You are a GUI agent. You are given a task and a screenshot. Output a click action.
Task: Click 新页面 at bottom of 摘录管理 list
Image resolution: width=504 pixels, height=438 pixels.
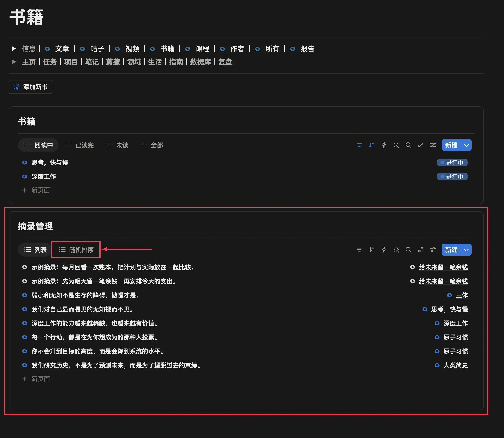point(41,379)
